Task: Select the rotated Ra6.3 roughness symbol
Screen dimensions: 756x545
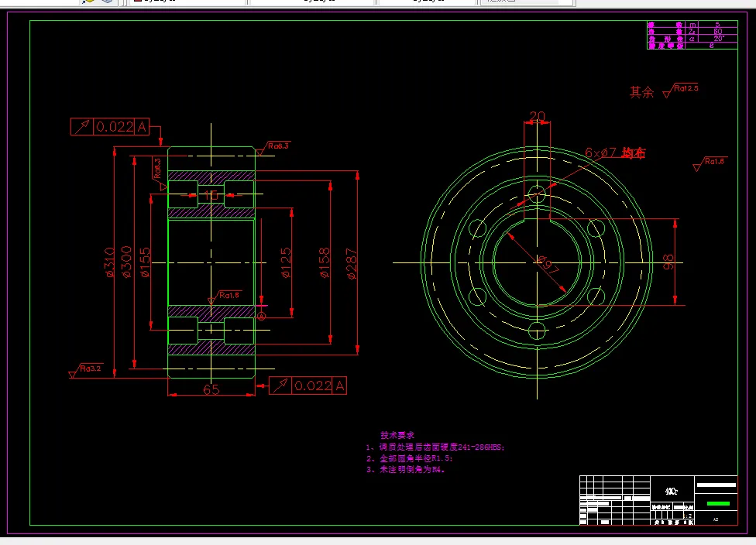Action: click(160, 173)
